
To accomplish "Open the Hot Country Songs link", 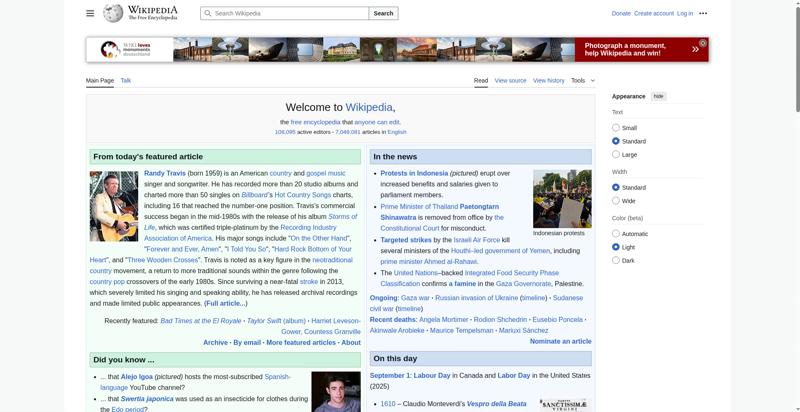I will point(303,195).
